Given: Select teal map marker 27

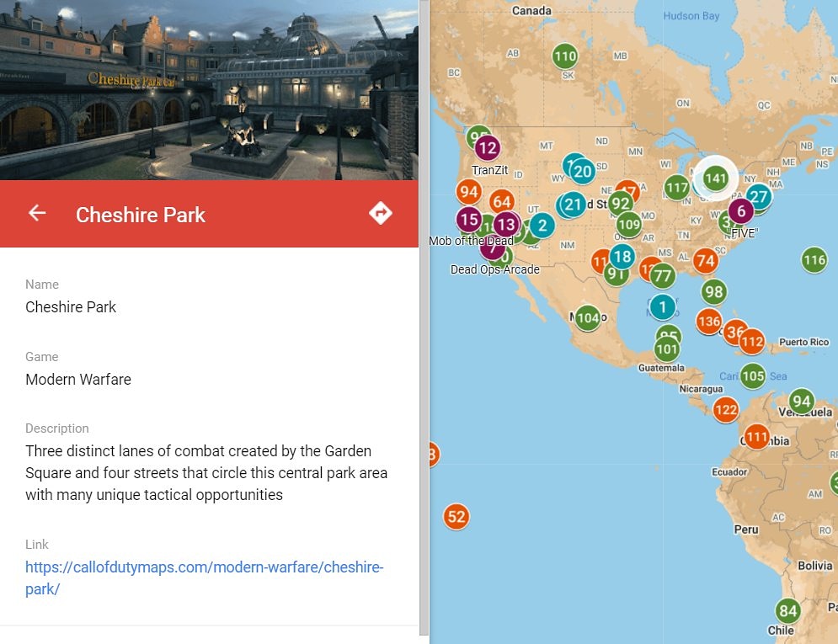Looking at the screenshot, I should tap(759, 196).
